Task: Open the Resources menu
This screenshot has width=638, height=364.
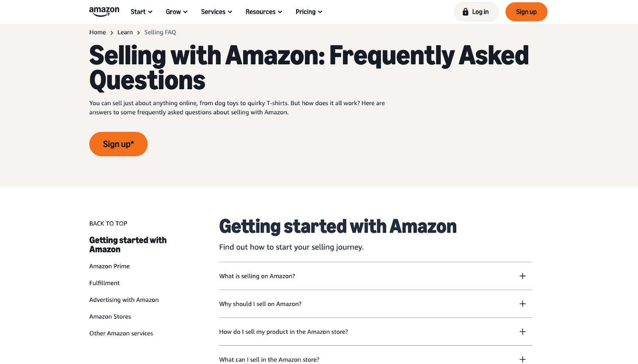Action: click(x=264, y=12)
